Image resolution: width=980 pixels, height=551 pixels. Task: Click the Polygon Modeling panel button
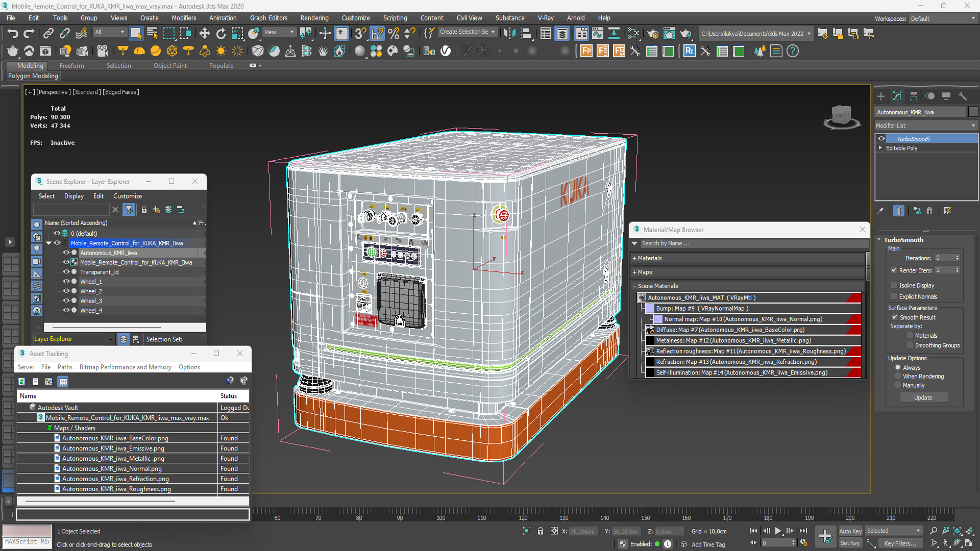[x=33, y=76]
